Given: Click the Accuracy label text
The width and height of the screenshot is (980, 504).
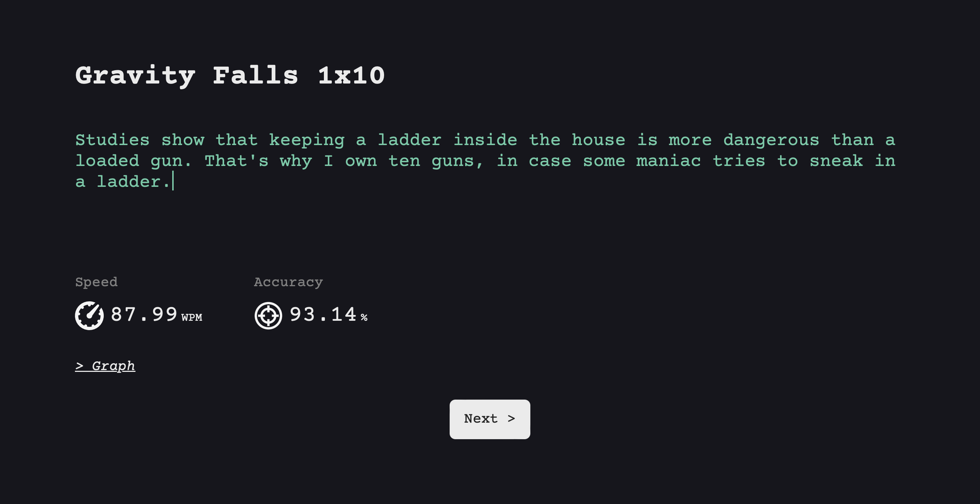Looking at the screenshot, I should pyautogui.click(x=289, y=282).
